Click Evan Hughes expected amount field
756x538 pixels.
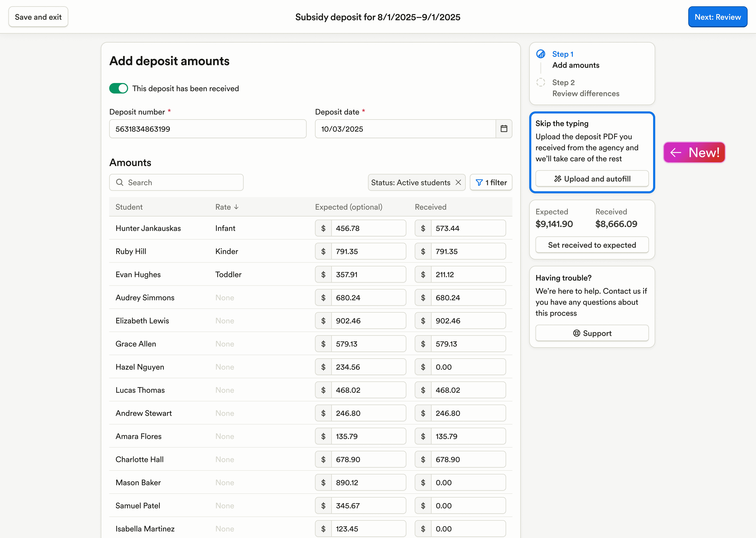point(368,275)
